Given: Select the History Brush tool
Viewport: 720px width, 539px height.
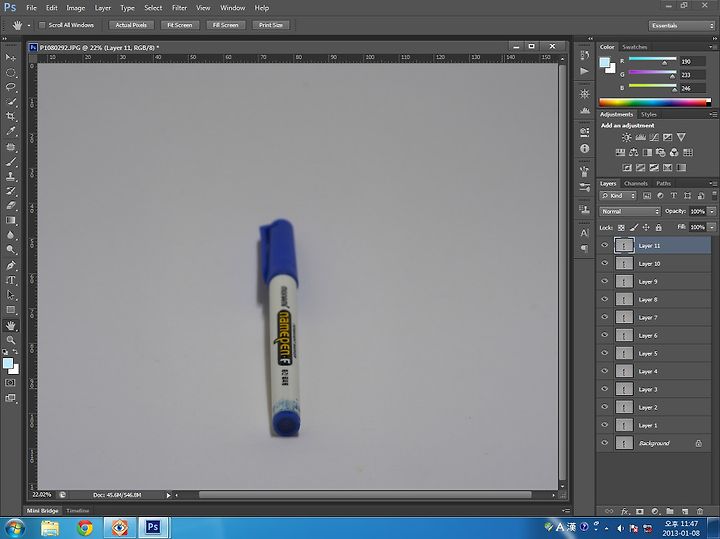Looking at the screenshot, I should pyautogui.click(x=11, y=191).
